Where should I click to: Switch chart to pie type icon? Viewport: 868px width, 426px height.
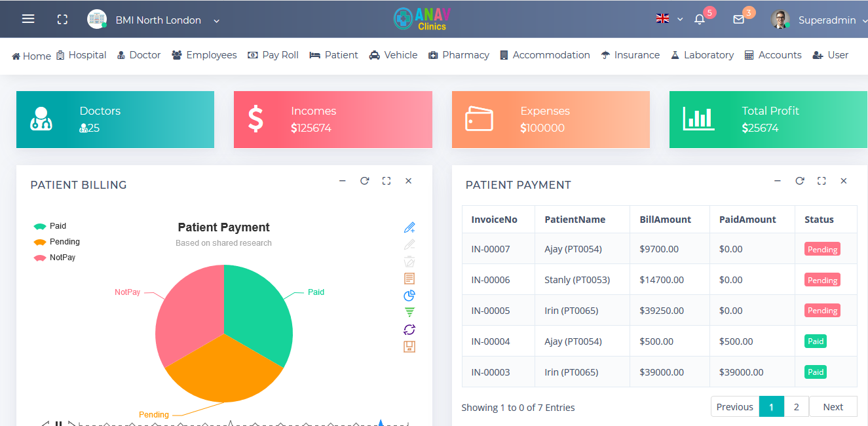point(409,296)
